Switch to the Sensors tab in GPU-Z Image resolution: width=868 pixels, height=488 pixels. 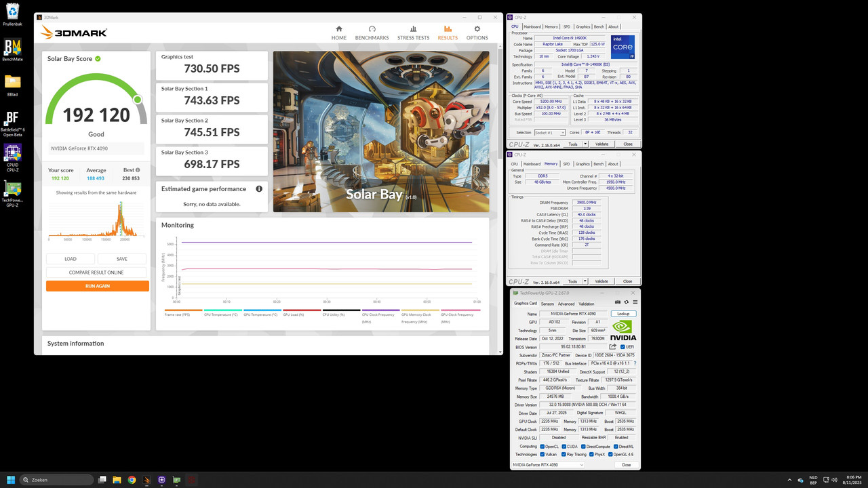pyautogui.click(x=547, y=304)
